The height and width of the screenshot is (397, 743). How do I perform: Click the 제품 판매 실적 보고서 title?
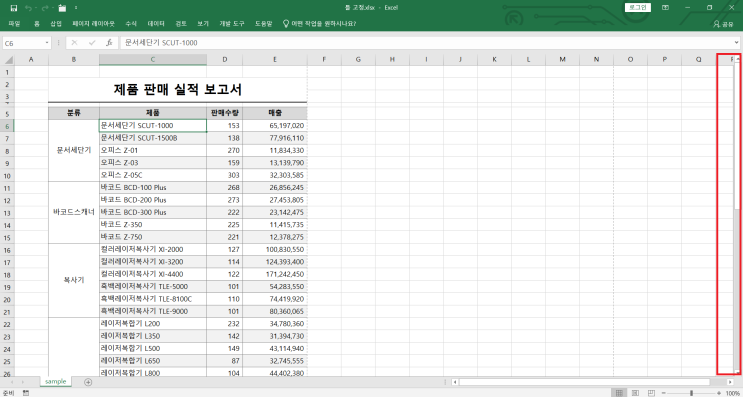click(x=178, y=89)
